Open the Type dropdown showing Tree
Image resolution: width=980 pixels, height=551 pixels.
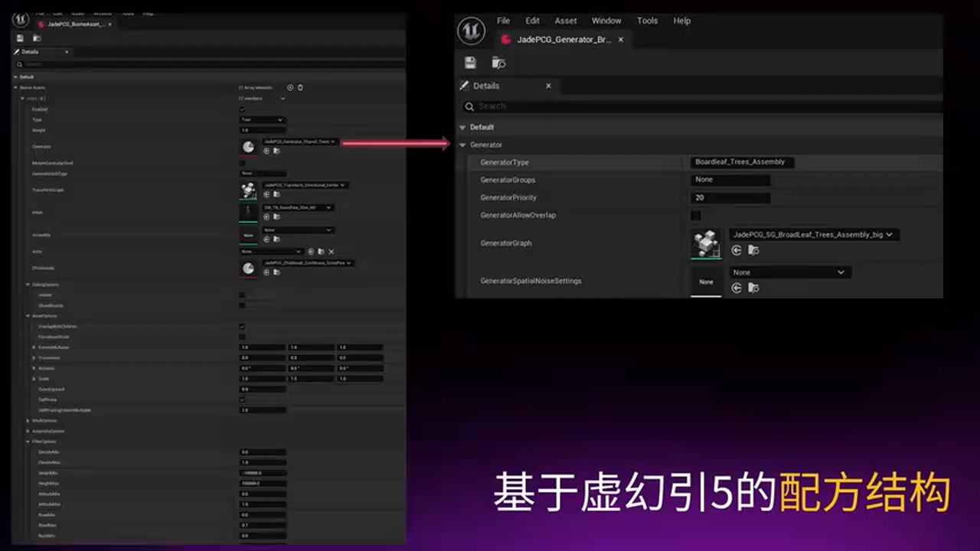coord(261,119)
